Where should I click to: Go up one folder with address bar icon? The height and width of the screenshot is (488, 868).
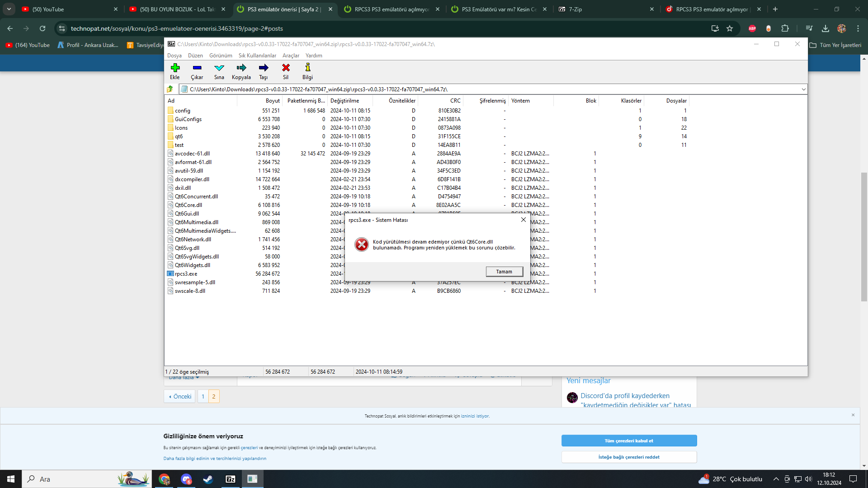pyautogui.click(x=170, y=89)
